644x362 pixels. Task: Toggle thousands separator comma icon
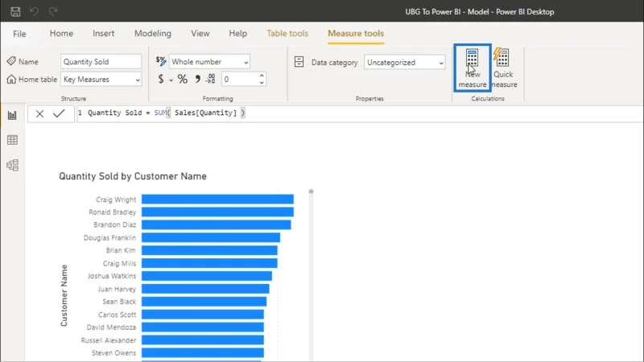(x=197, y=79)
